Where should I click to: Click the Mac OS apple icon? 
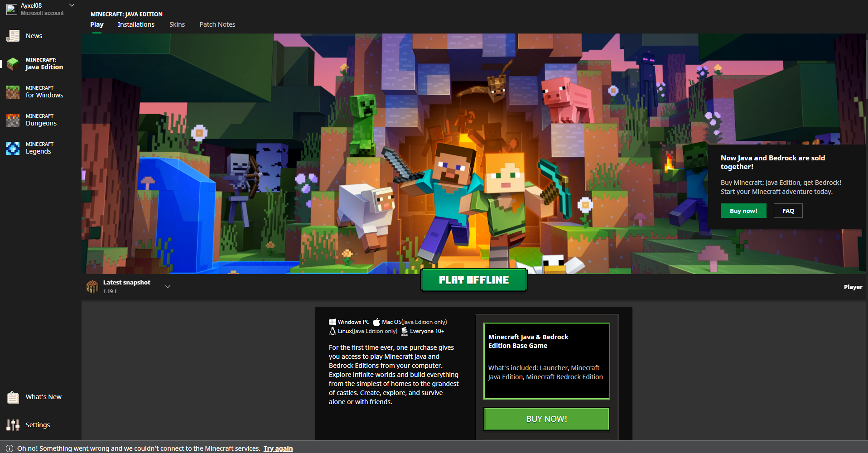376,322
